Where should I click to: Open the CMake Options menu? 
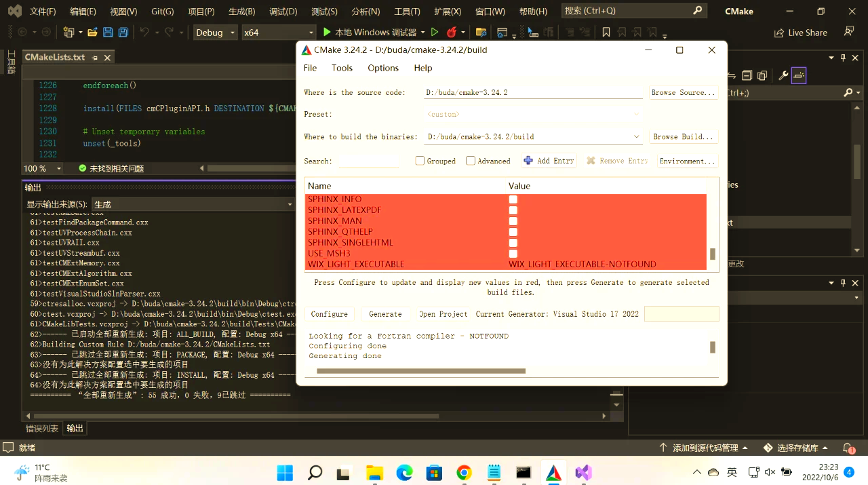[383, 68]
